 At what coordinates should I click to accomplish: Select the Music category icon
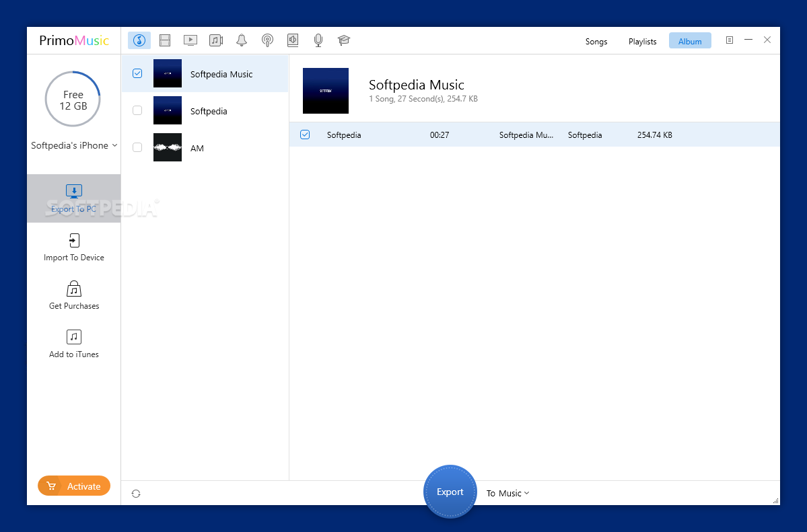click(139, 40)
